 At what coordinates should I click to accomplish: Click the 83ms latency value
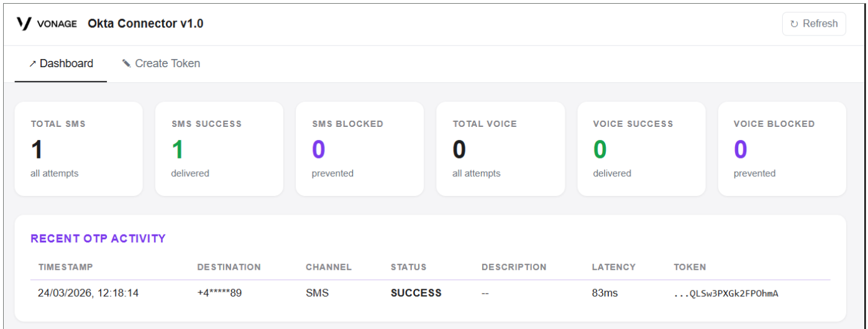[605, 293]
